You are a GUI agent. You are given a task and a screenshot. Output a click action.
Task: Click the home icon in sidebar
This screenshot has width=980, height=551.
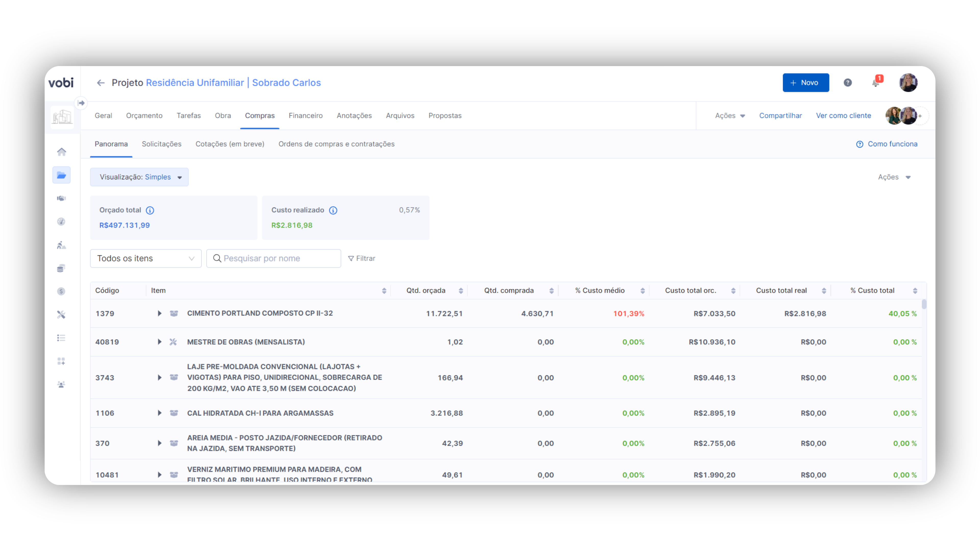(61, 152)
